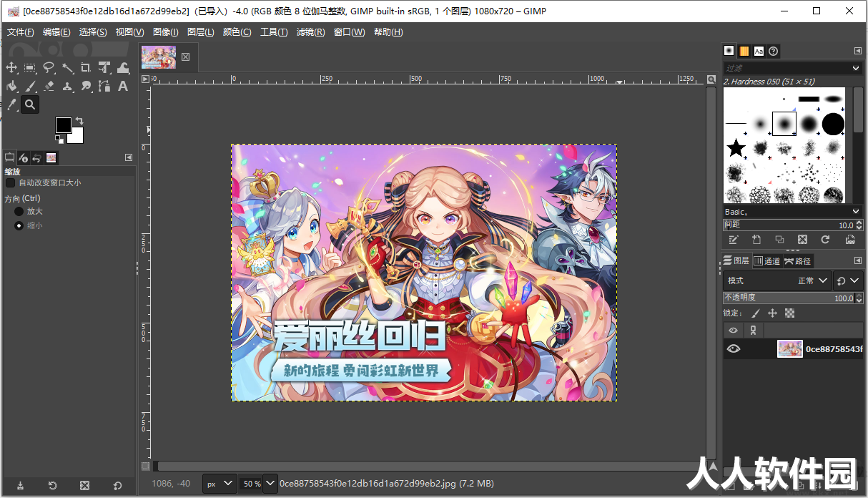Screen dimensions: 868x498
Task: Select the Eraser tool
Action: pos(49,87)
